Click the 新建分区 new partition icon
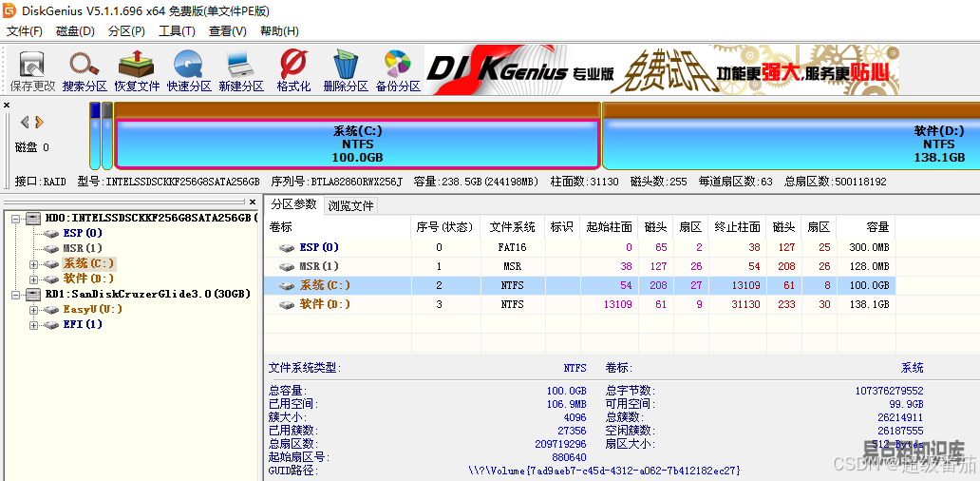This screenshot has width=980, height=481. pyautogui.click(x=241, y=71)
